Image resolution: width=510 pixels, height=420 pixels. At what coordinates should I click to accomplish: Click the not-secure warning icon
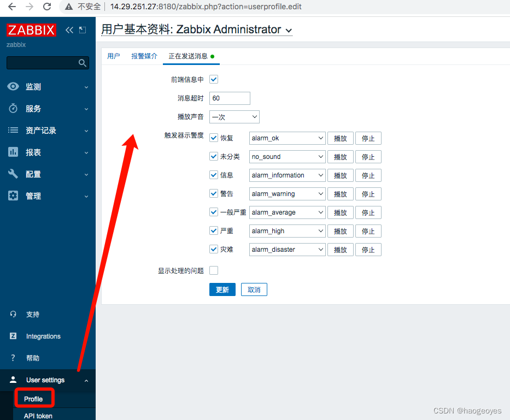click(69, 7)
